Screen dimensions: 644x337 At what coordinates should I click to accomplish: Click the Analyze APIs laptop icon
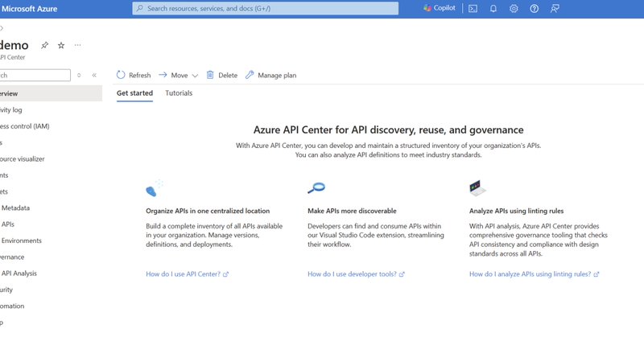click(477, 188)
